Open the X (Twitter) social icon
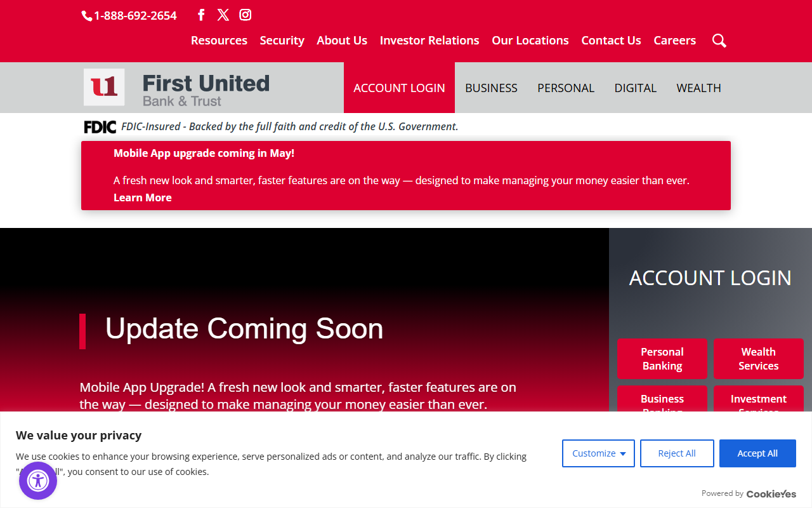Screen dimensions: 812x508 (x=223, y=15)
